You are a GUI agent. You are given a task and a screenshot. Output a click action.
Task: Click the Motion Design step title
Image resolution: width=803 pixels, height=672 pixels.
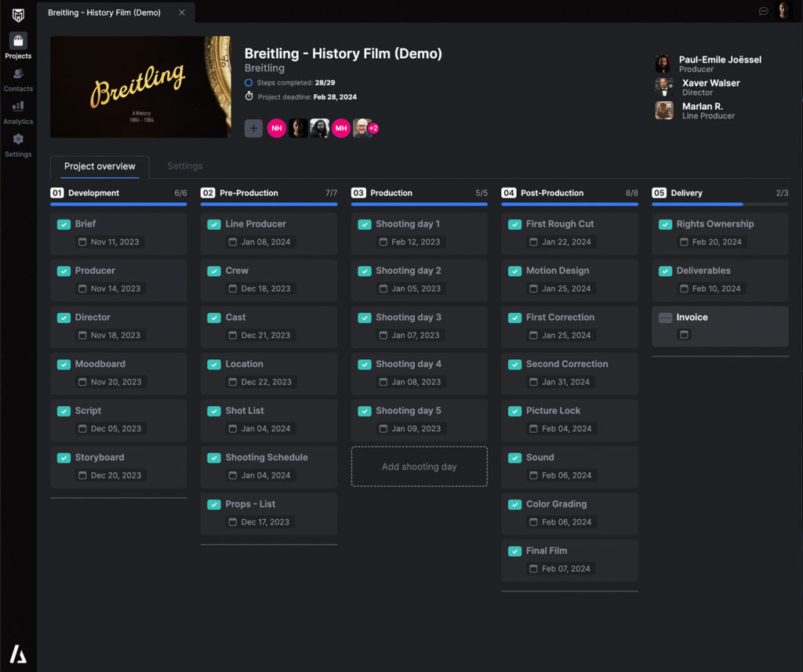[x=558, y=271]
